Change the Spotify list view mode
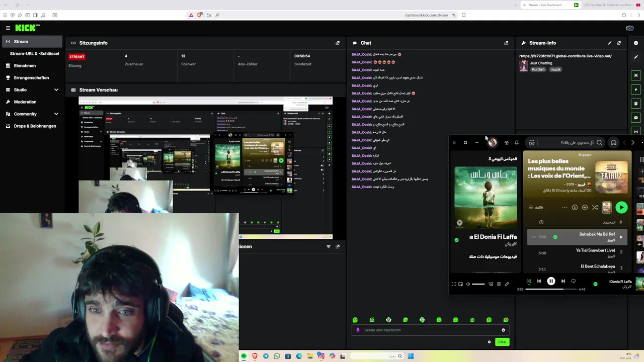Viewport: 644px width, 362px height. (536, 207)
